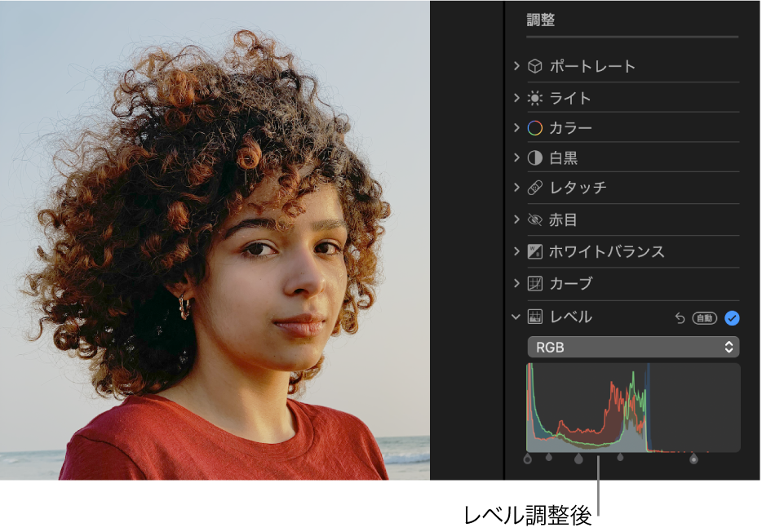Open the RGB channel dropdown
This screenshot has width=762, height=532.
tap(633, 347)
